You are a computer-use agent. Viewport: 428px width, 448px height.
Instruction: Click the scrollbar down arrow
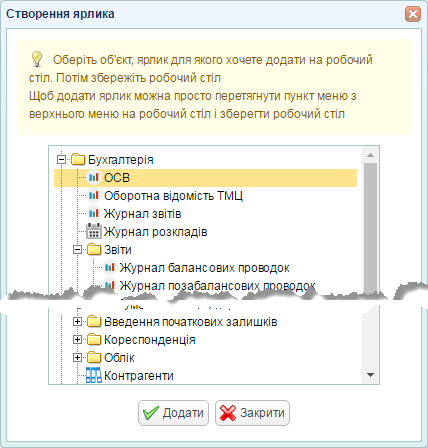[370, 375]
